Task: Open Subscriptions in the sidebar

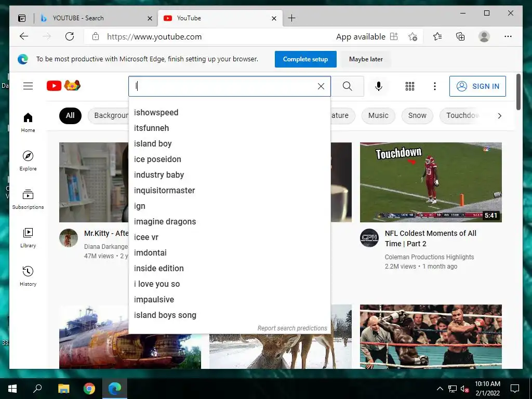Action: click(28, 199)
